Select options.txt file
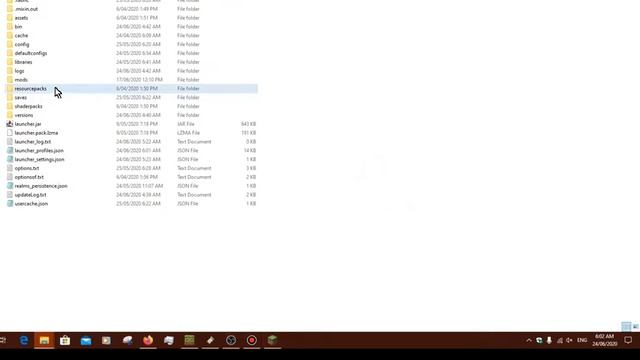The image size is (640, 360). click(x=27, y=168)
